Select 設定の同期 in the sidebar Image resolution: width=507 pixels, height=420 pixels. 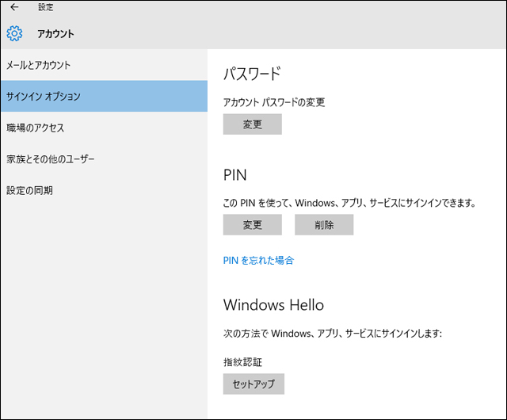[29, 191]
